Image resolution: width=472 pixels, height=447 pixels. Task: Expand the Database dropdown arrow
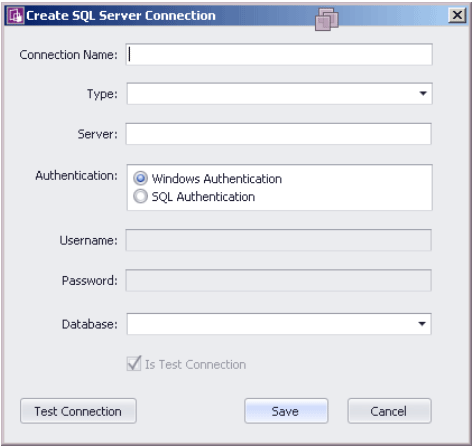(x=422, y=324)
